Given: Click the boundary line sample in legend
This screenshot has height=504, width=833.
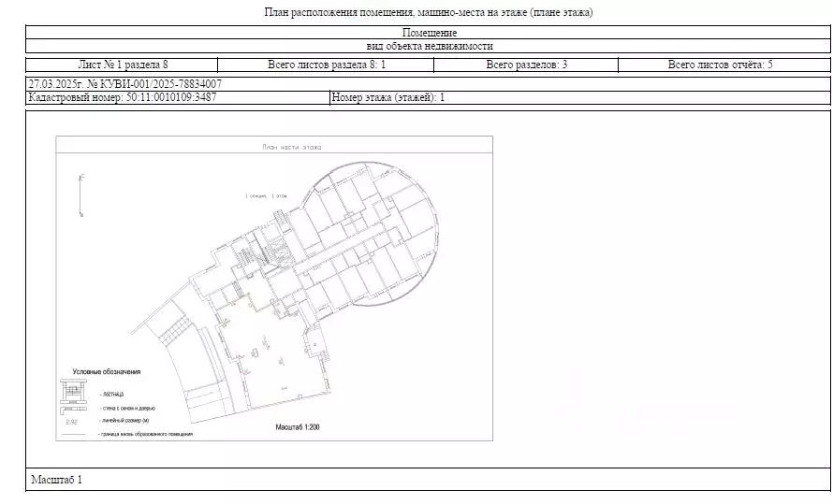Looking at the screenshot, I should point(75,435).
